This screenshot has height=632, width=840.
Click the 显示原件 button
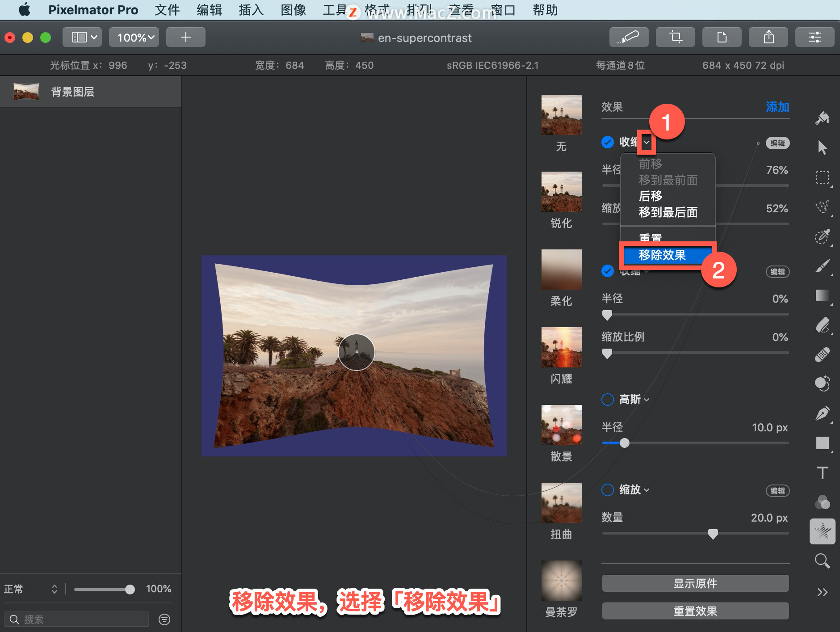point(695,583)
